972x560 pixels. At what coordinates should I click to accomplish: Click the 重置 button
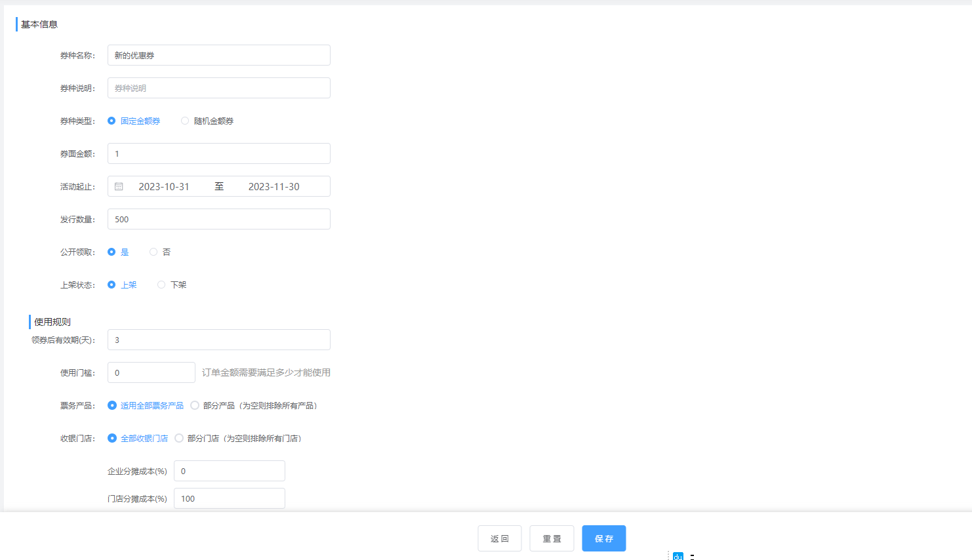coord(552,538)
